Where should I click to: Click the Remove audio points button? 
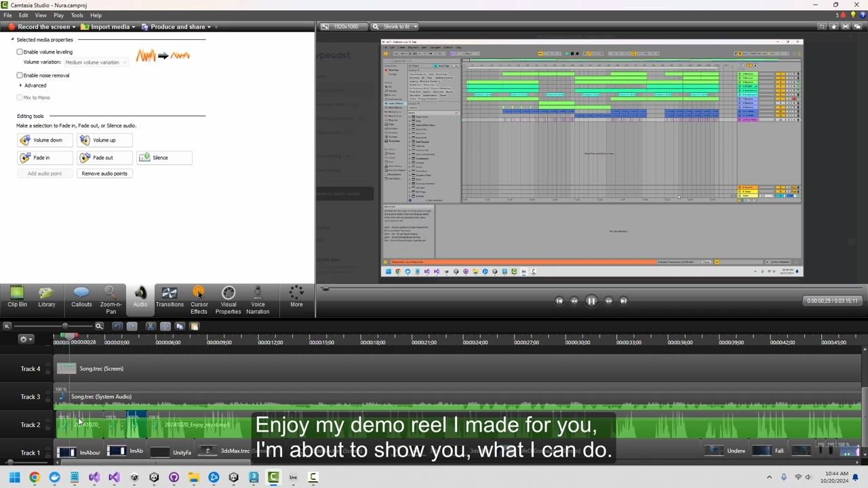(104, 174)
